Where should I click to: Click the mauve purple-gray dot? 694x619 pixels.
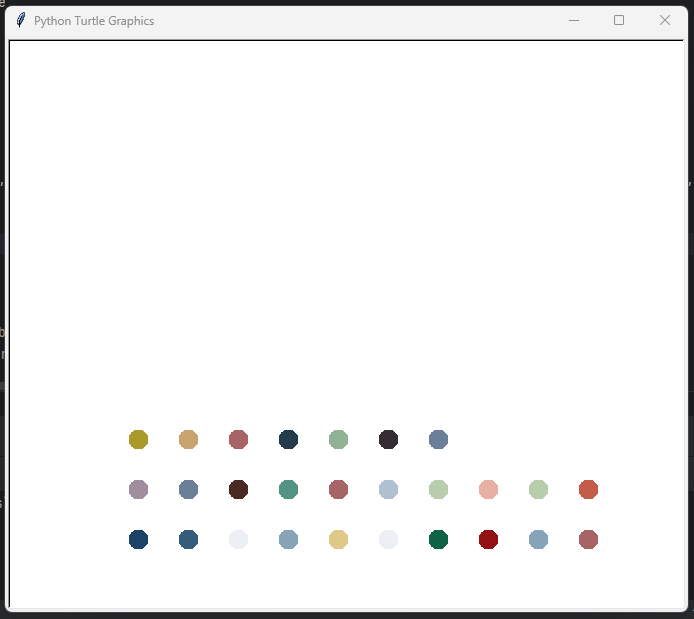138,490
